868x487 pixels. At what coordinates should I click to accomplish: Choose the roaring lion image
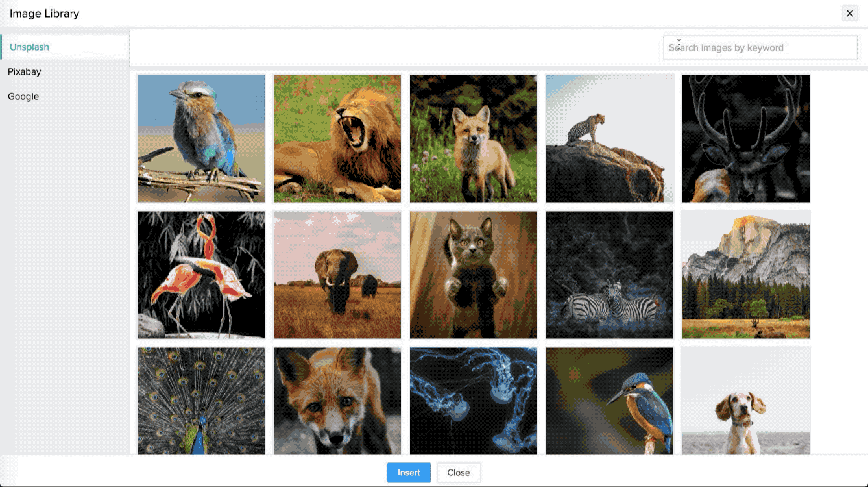coord(337,138)
